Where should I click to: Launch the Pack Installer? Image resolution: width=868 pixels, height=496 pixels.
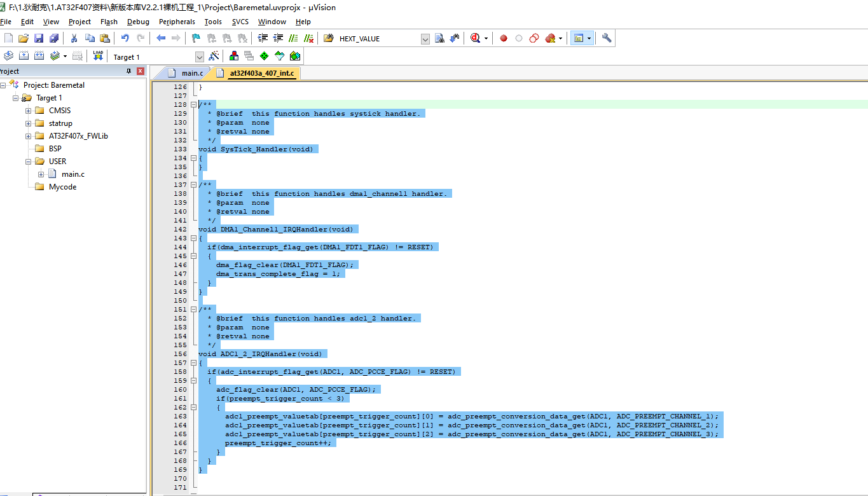(x=294, y=56)
